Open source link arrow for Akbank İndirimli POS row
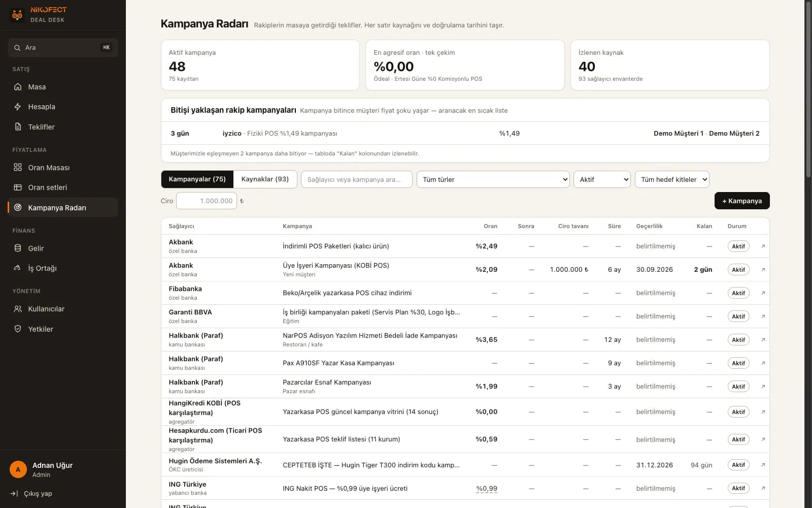 tap(763, 246)
